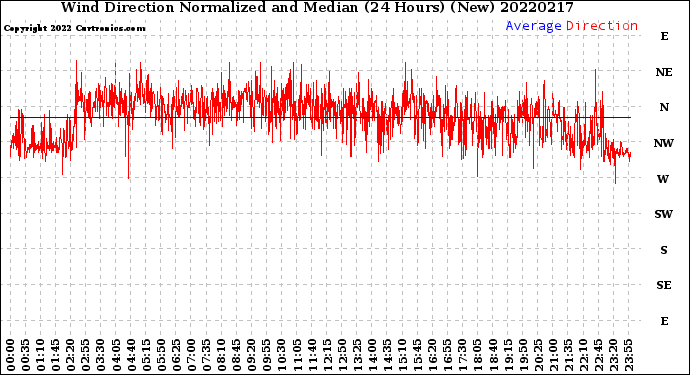Image resolution: width=690 pixels, height=375 pixels.
Task: Click the SW axis label
Action: (664, 214)
